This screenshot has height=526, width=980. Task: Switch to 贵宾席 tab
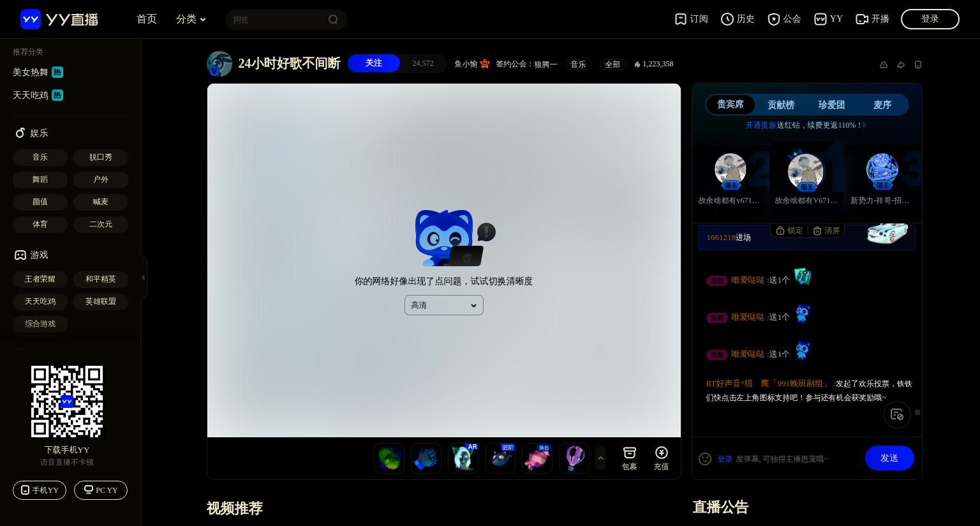(730, 104)
